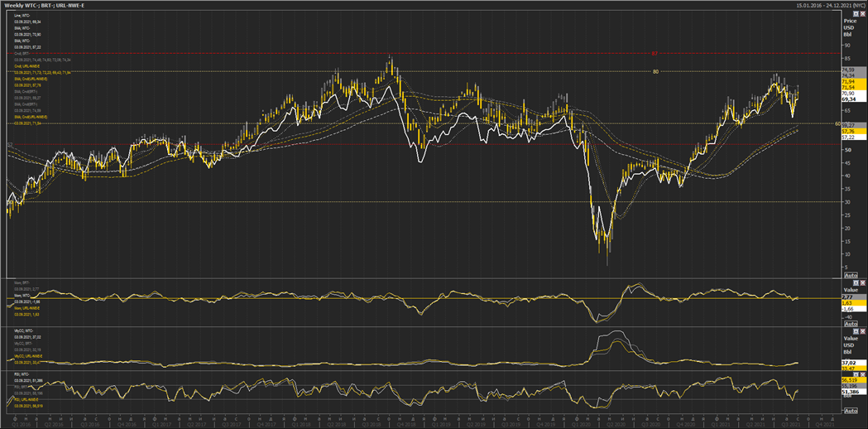868x429 pixels.
Task: Select the 'VltyCC; URL-NWE-E' legend entry
Action: click(x=28, y=356)
